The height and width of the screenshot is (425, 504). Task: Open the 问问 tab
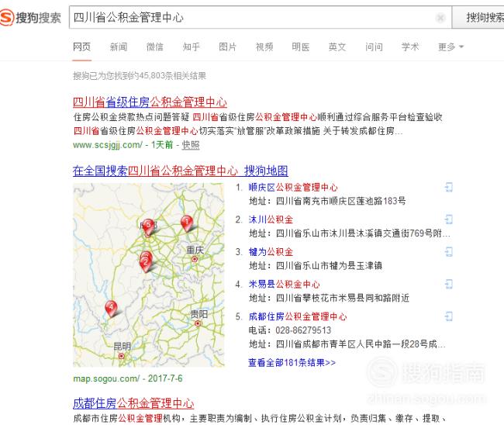pos(374,47)
